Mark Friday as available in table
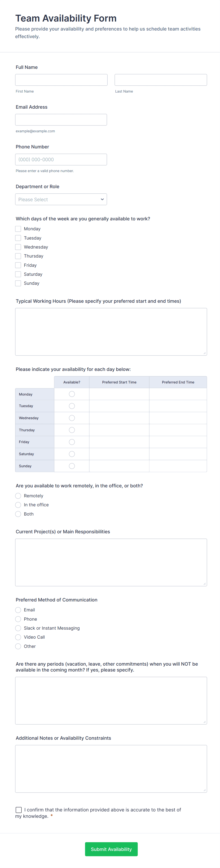220x868 pixels. tap(72, 442)
